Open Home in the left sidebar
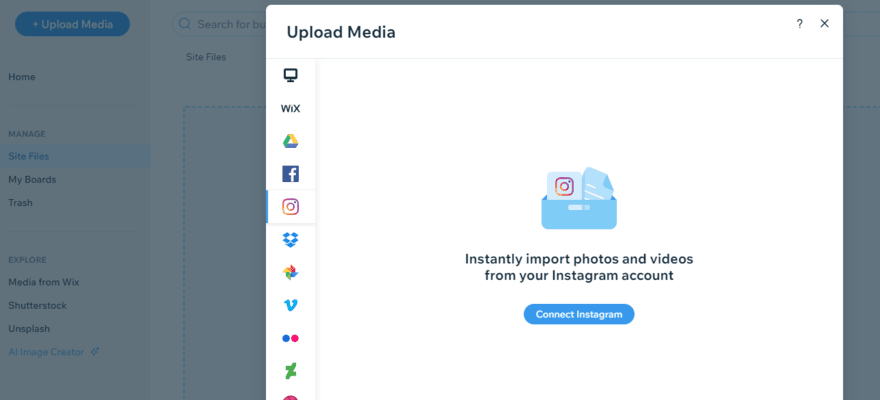This screenshot has height=400, width=880. coord(22,77)
